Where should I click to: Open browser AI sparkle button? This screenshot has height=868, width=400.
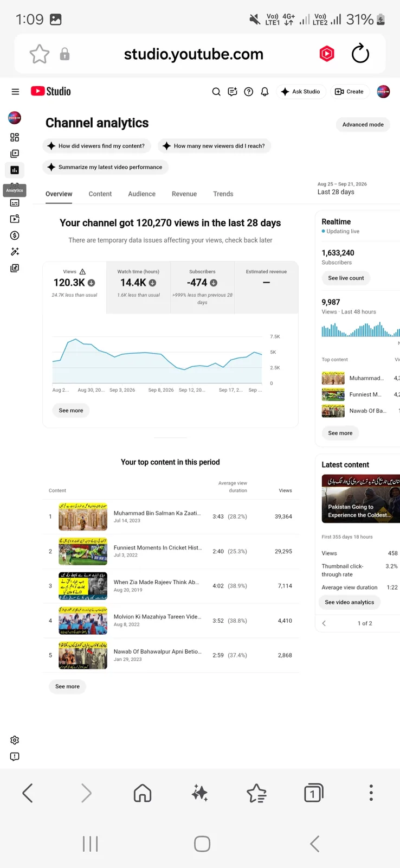coord(199,793)
